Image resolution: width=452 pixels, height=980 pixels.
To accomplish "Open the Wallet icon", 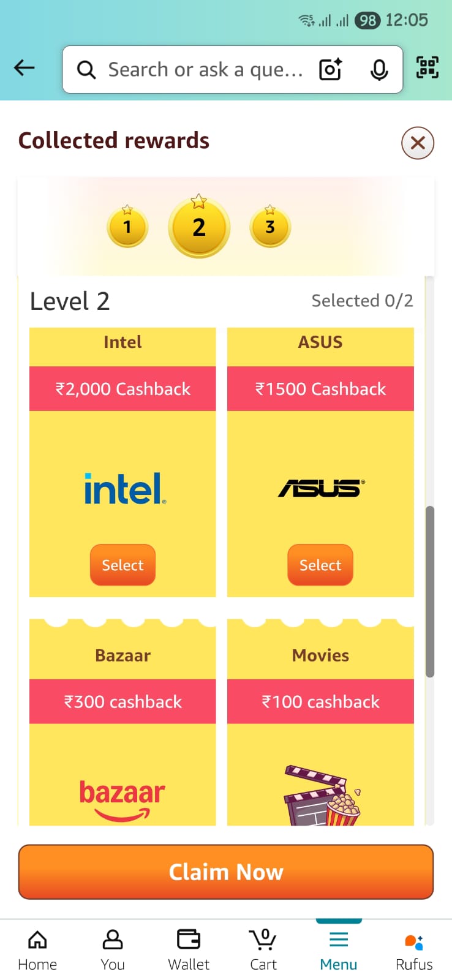I will [x=189, y=949].
